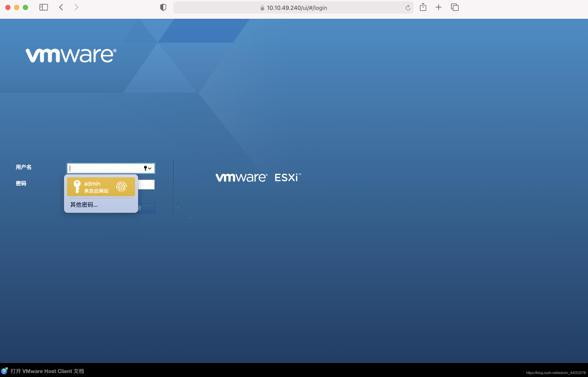Open a new tab with plus icon
This screenshot has height=377, width=588.
(438, 7)
